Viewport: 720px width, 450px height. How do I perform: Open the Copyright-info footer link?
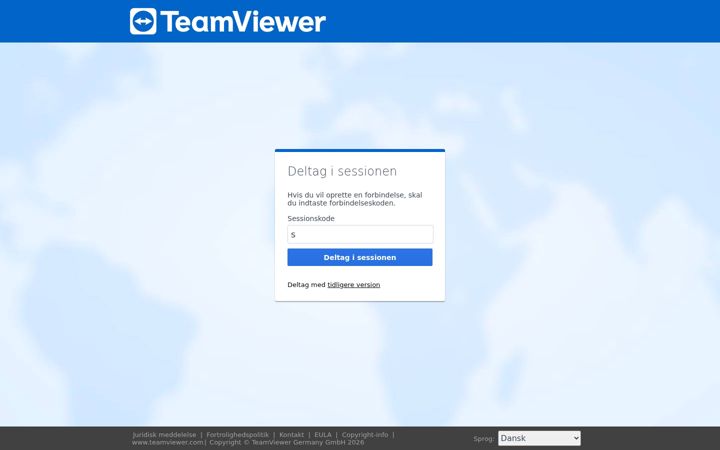click(x=365, y=435)
